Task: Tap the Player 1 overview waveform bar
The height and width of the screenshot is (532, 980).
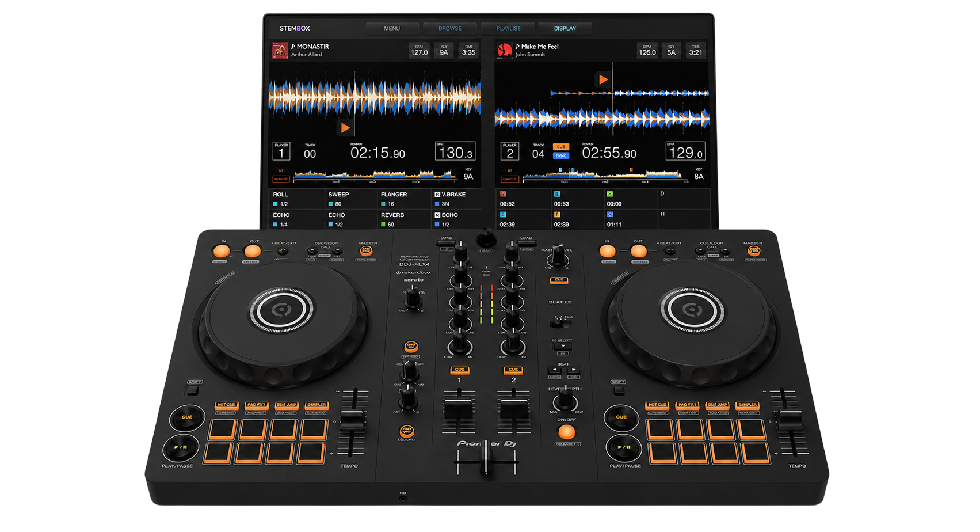Action: tap(375, 174)
